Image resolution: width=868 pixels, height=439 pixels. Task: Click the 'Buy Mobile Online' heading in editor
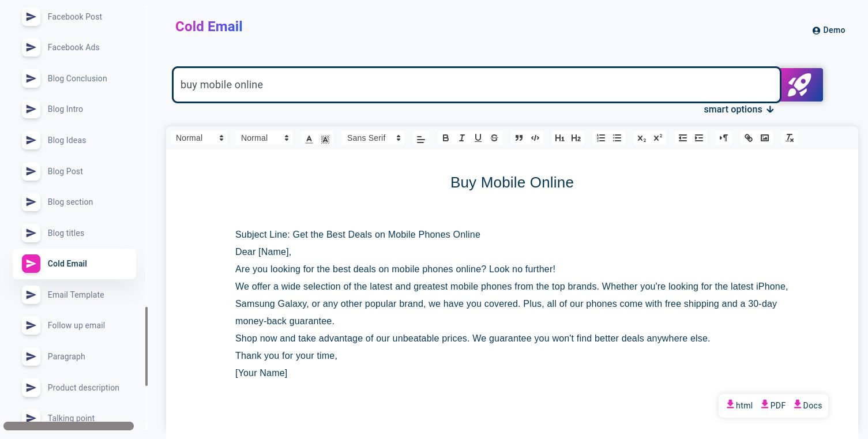point(512,182)
